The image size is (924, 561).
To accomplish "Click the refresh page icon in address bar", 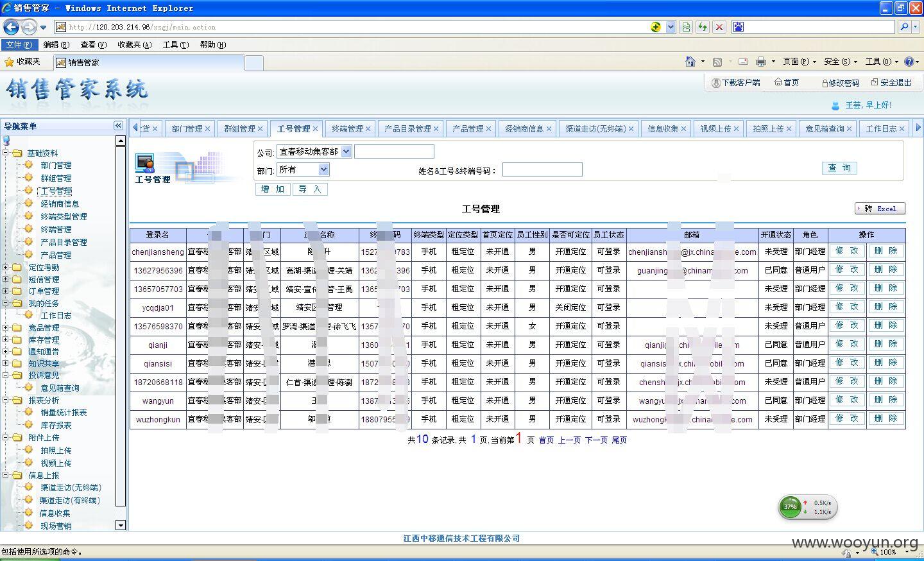I will (703, 27).
